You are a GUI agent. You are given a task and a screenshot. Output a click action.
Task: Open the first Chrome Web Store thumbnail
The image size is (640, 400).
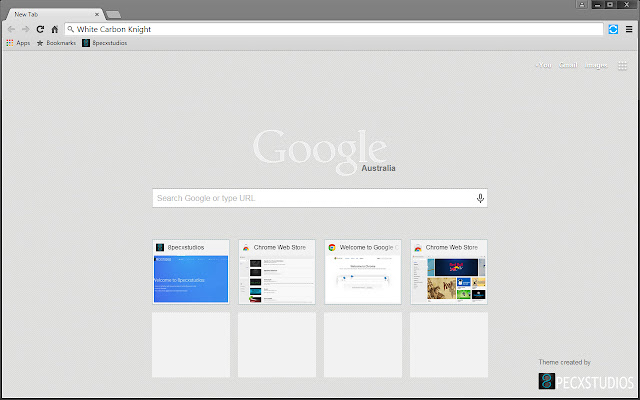coord(277,272)
